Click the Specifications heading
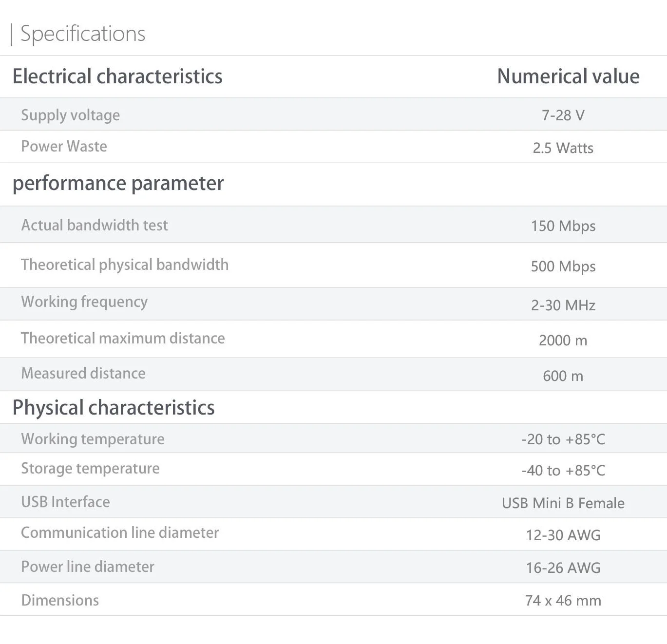Image resolution: width=667 pixels, height=644 pixels. pyautogui.click(x=83, y=34)
